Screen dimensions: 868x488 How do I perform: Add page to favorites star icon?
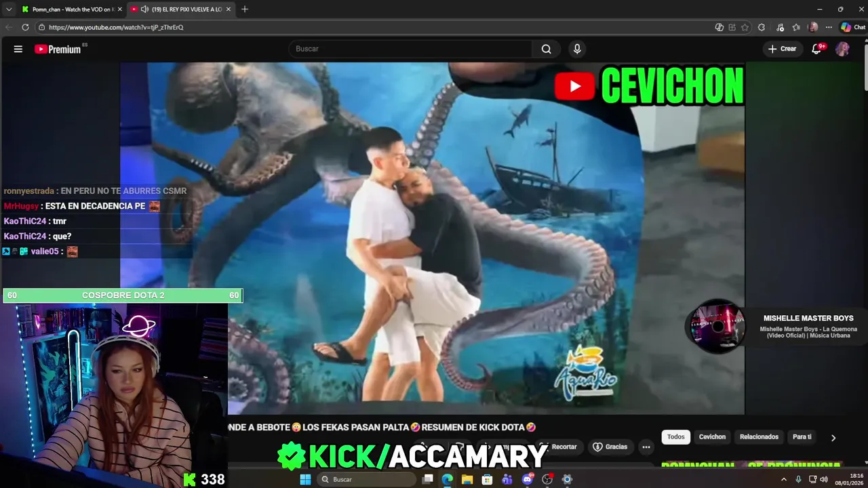coord(745,27)
